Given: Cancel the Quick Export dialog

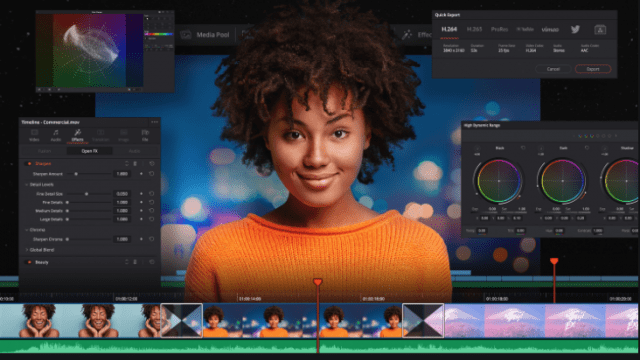Looking at the screenshot, I should click(553, 69).
